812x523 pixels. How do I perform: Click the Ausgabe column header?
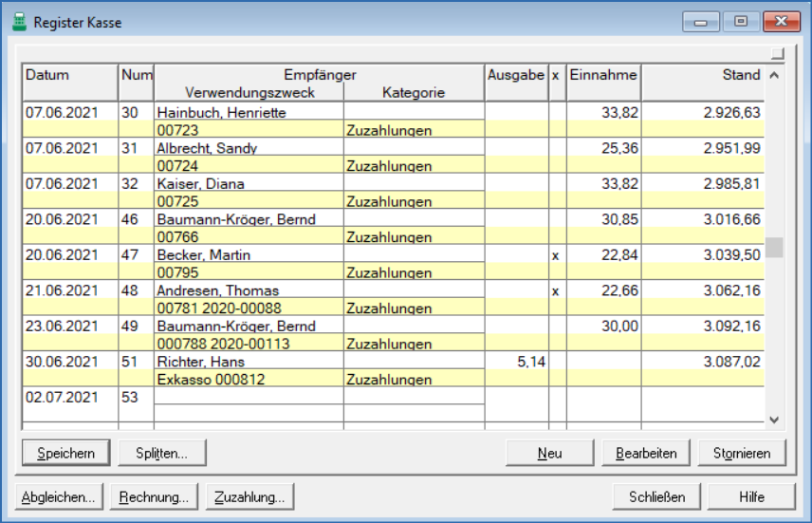click(x=516, y=83)
